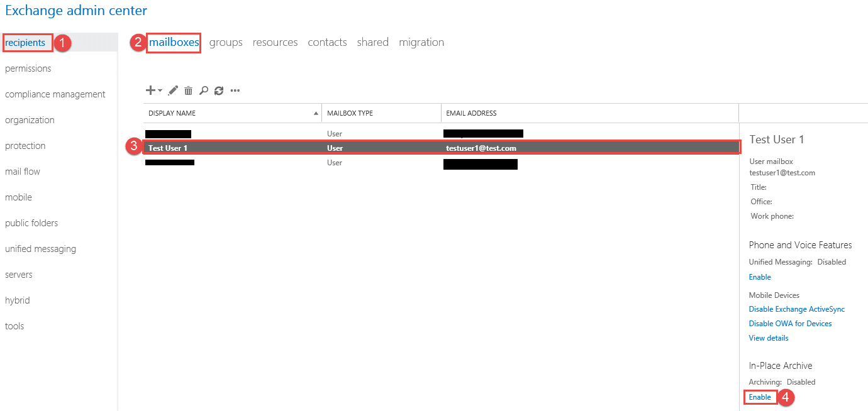Open the protection section

[25, 146]
